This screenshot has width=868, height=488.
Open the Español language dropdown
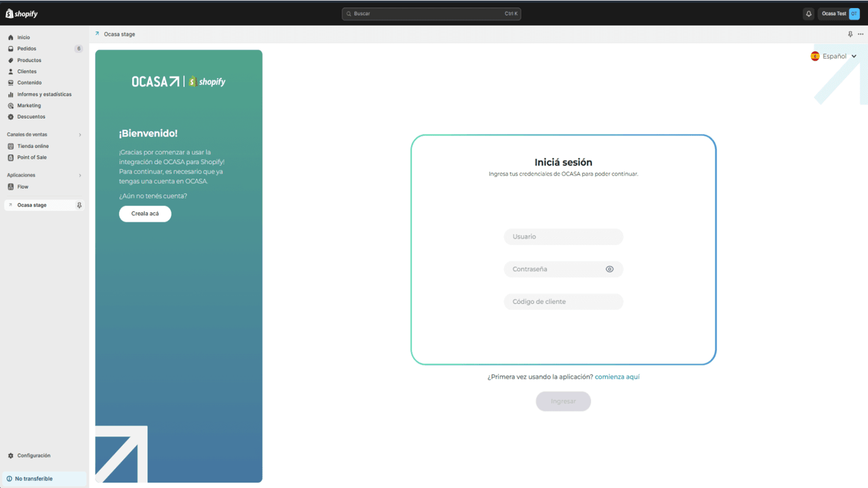[x=834, y=56]
